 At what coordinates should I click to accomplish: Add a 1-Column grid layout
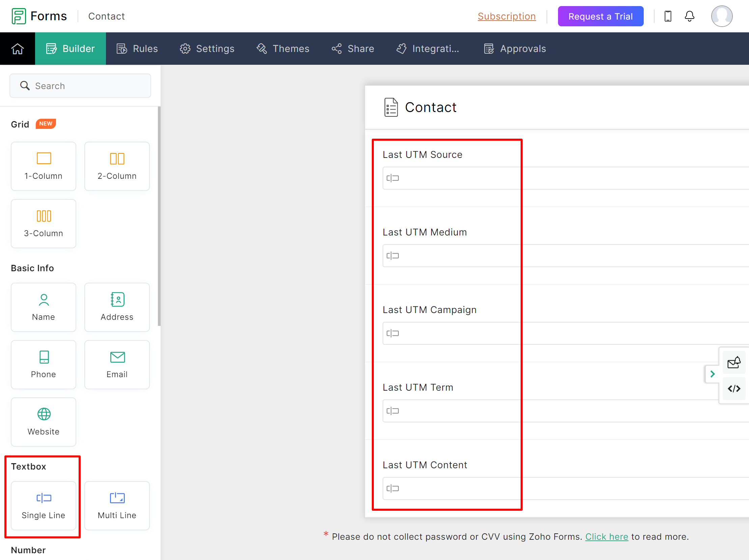[x=43, y=166]
